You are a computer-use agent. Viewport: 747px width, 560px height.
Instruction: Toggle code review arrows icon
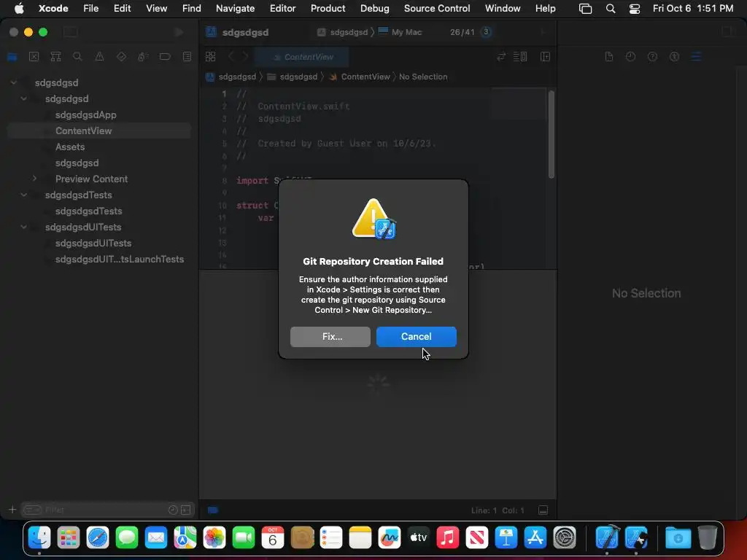[x=501, y=57]
